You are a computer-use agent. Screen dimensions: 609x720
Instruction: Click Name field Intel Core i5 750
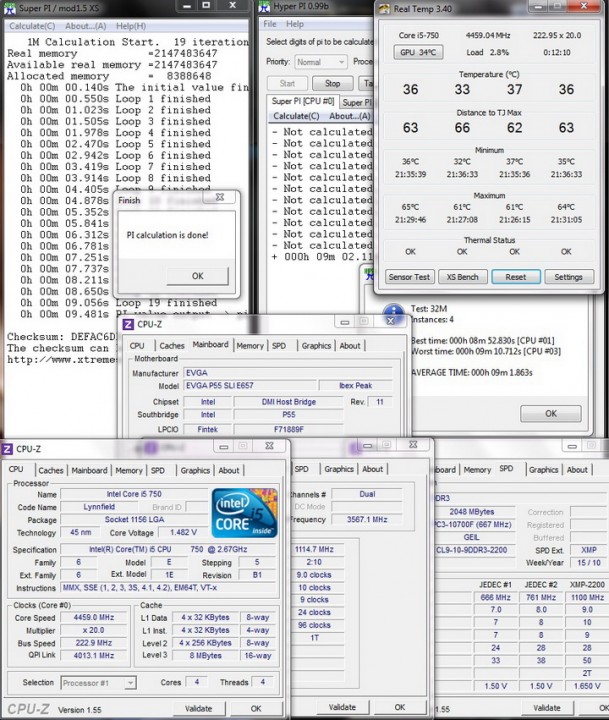[134, 494]
